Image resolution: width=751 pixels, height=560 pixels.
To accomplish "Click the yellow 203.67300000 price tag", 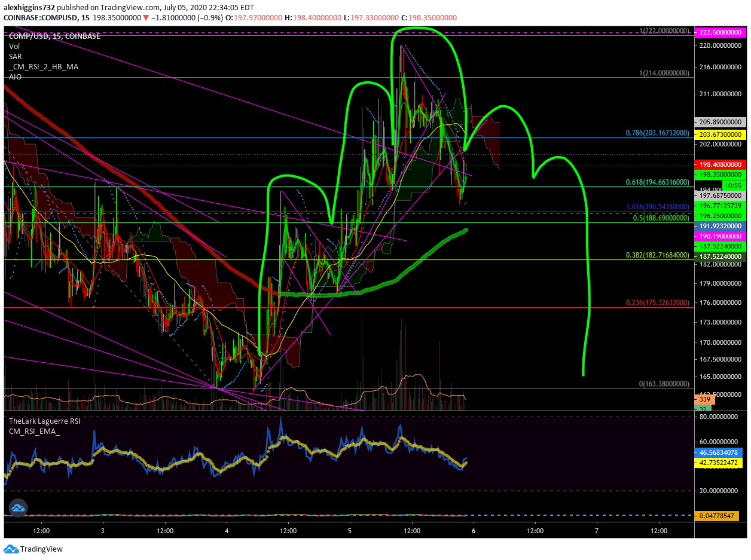I will pos(719,136).
